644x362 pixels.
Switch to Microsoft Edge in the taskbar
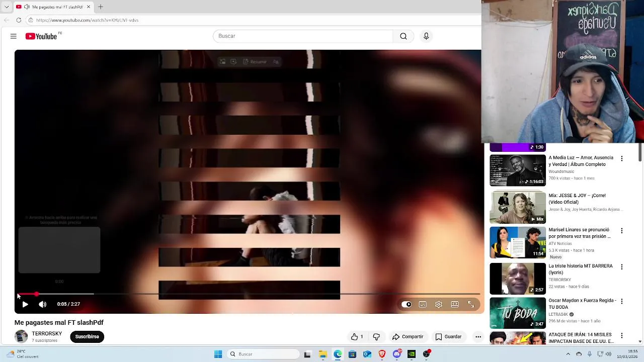[338, 354]
